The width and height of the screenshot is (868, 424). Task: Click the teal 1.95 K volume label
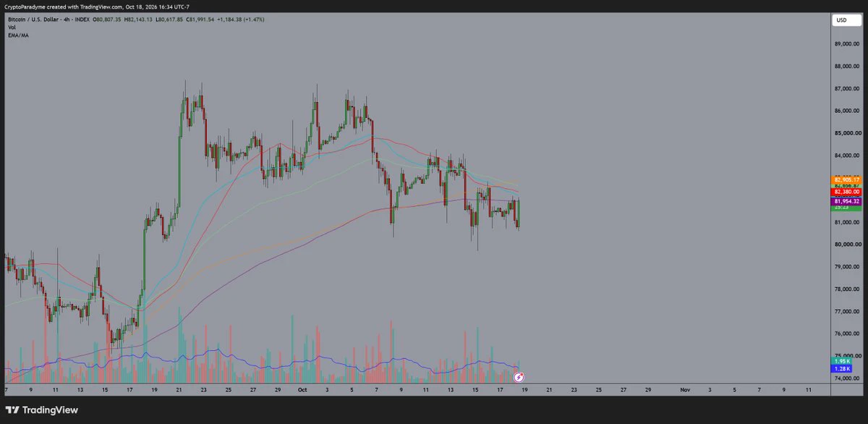(x=841, y=361)
